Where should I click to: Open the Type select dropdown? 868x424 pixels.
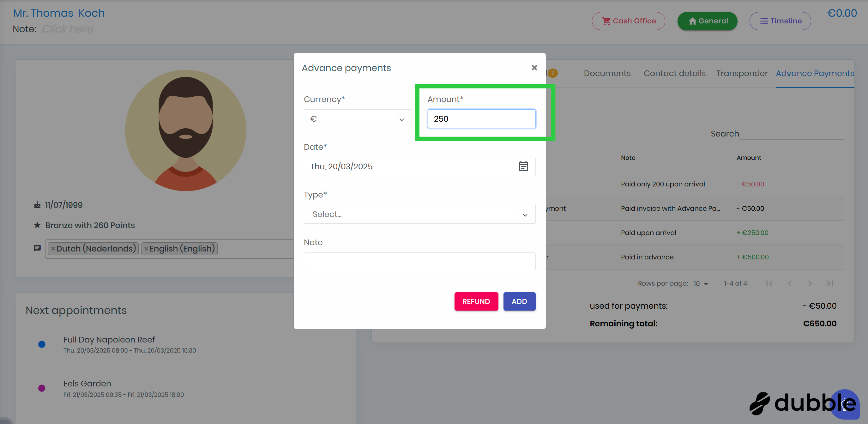click(x=419, y=214)
